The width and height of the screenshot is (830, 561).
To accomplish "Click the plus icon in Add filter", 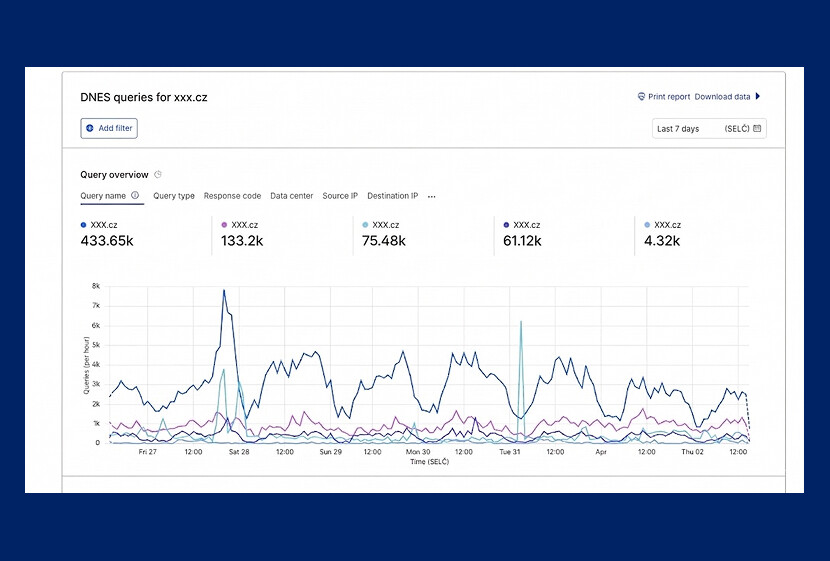I will 90,128.
